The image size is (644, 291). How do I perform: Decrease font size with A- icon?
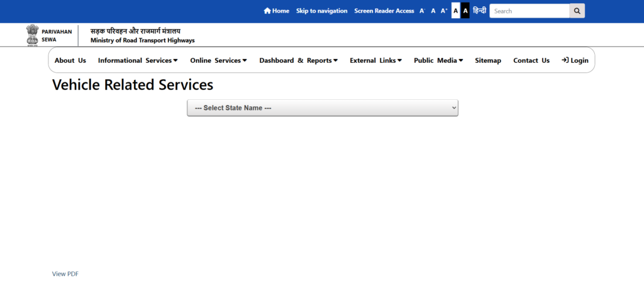[x=423, y=11]
